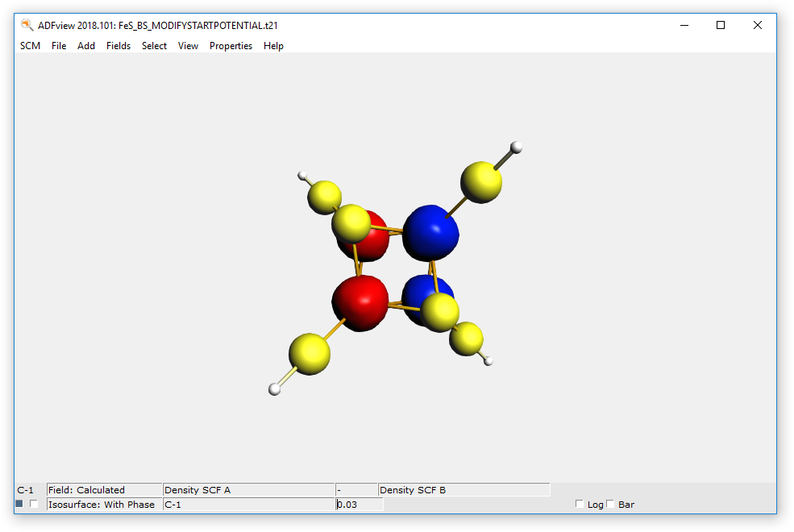The image size is (794, 532).
Task: Open the Properties menu
Action: [x=231, y=46]
